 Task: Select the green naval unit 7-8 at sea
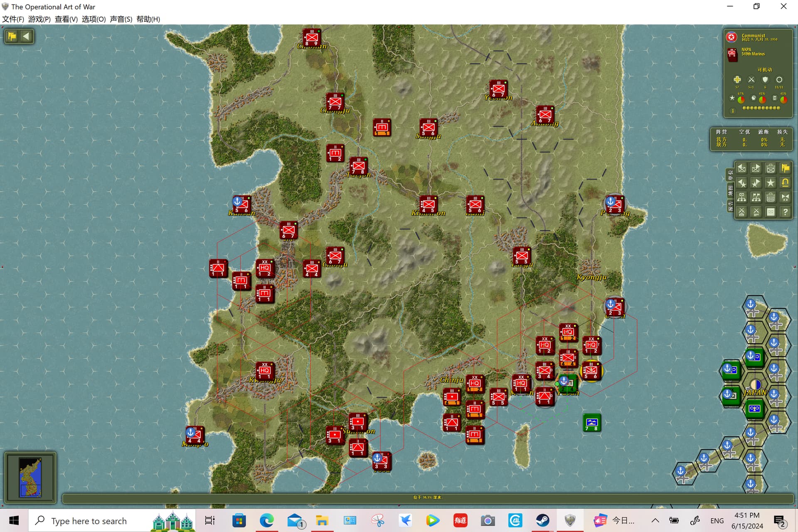click(x=592, y=422)
